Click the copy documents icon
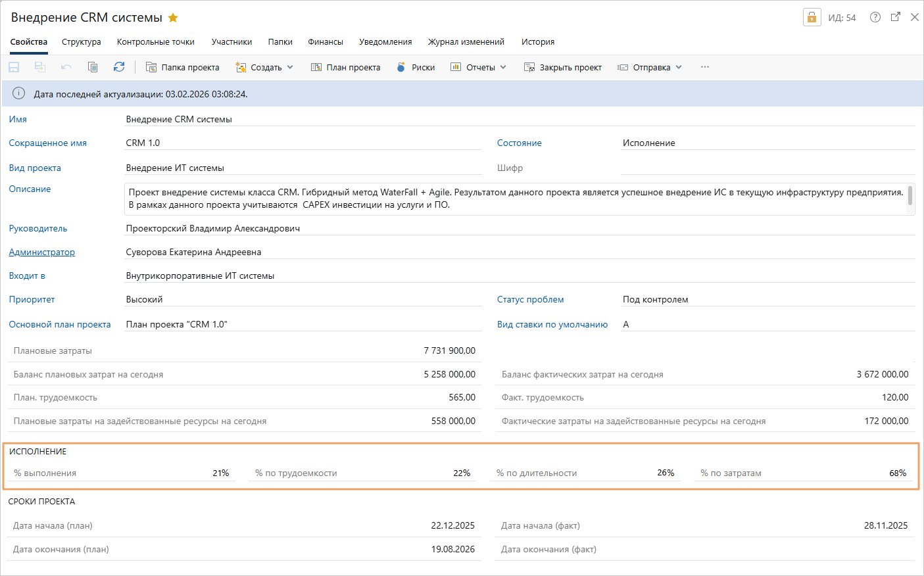Viewport: 924px width, 576px height. coord(93,67)
